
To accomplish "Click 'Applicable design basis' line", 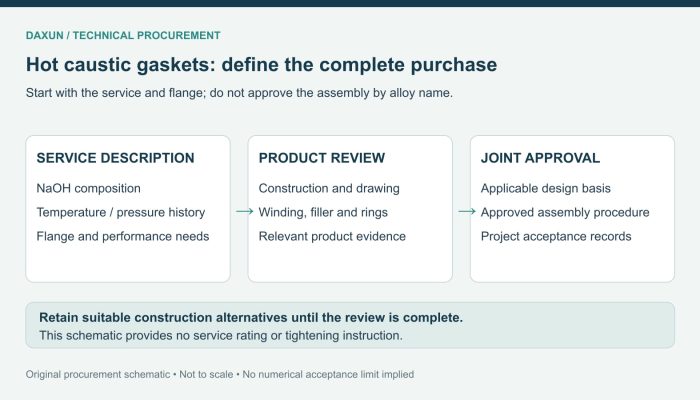I will pyautogui.click(x=546, y=188).
